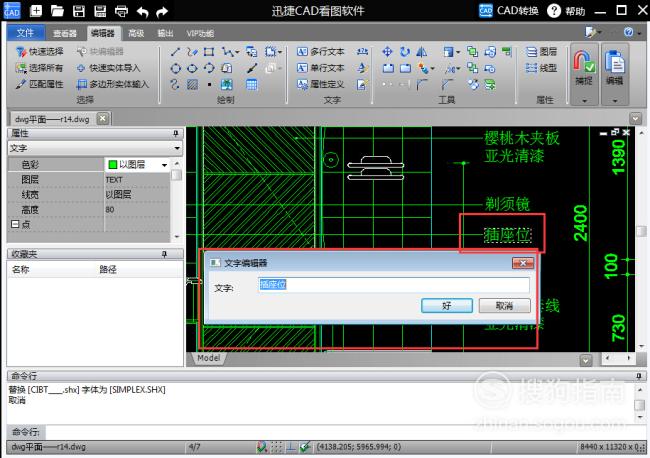Click the fillet corner tool
This screenshot has width=650, height=458.
click(x=422, y=85)
